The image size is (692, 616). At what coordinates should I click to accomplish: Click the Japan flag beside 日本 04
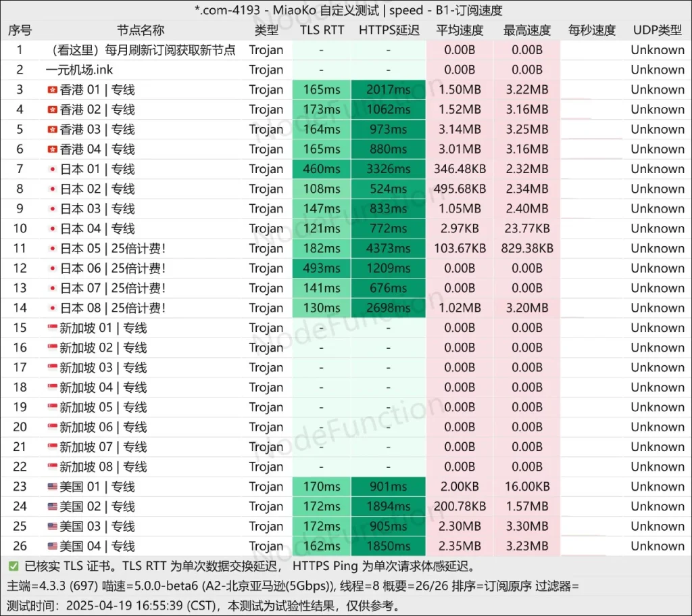(x=53, y=229)
